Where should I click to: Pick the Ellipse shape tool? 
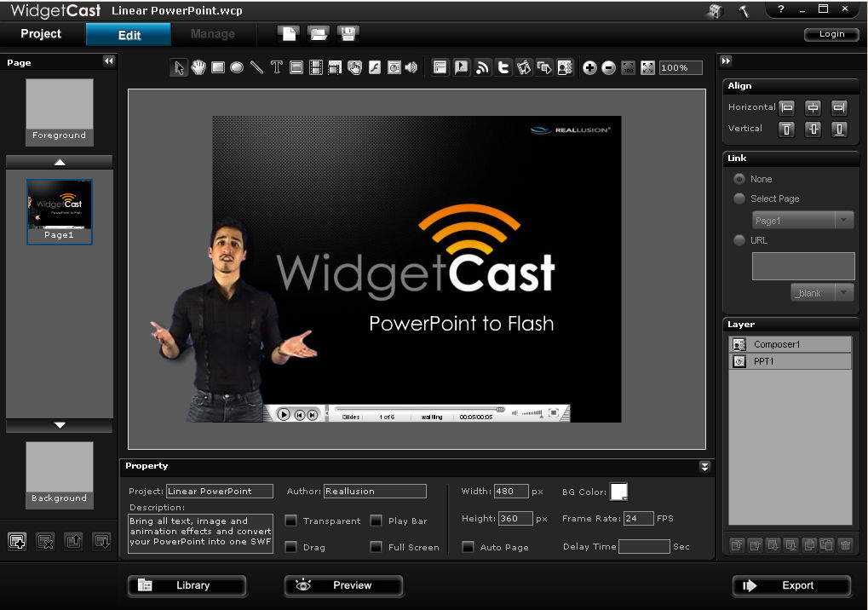[238, 68]
